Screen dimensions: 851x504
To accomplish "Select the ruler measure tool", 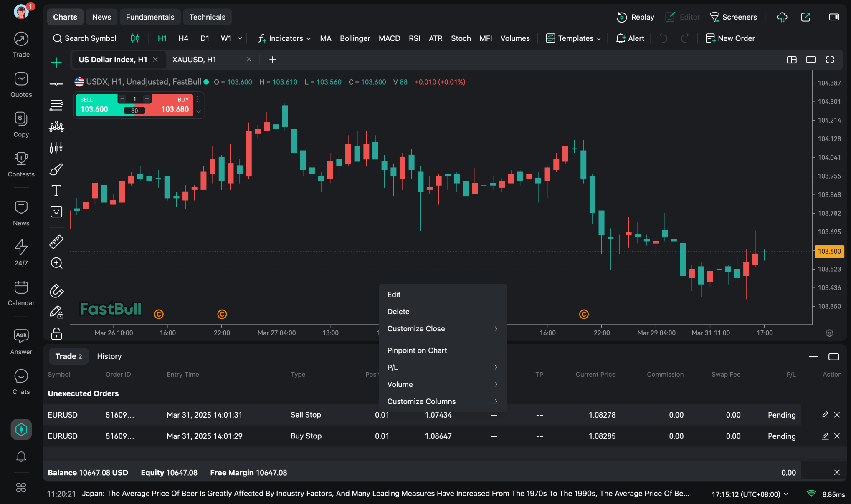I will pyautogui.click(x=56, y=242).
